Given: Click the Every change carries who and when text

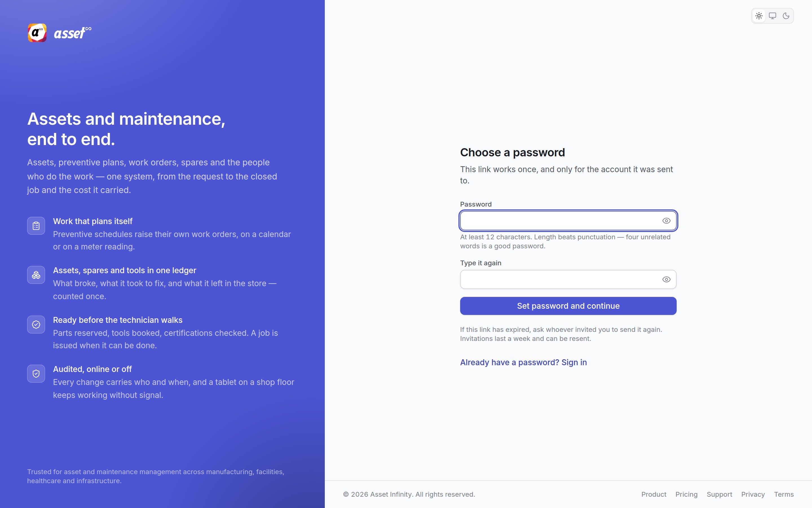Looking at the screenshot, I should 173,389.
